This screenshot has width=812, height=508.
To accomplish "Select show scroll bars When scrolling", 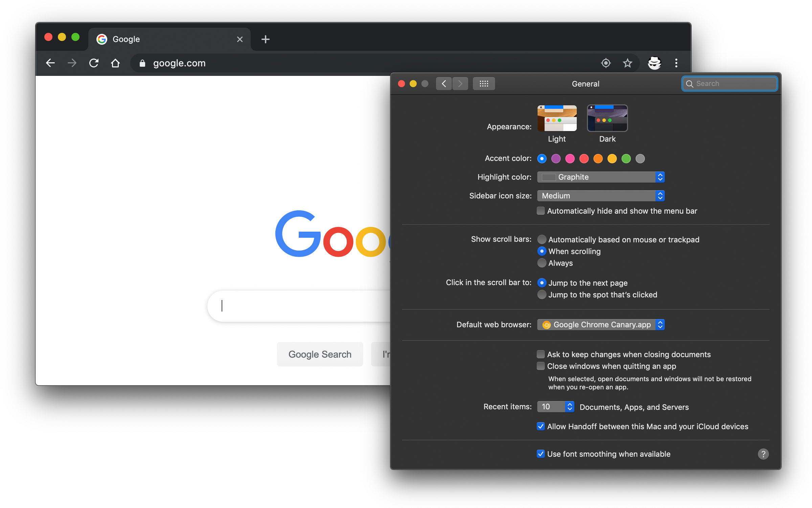I will tap(542, 251).
